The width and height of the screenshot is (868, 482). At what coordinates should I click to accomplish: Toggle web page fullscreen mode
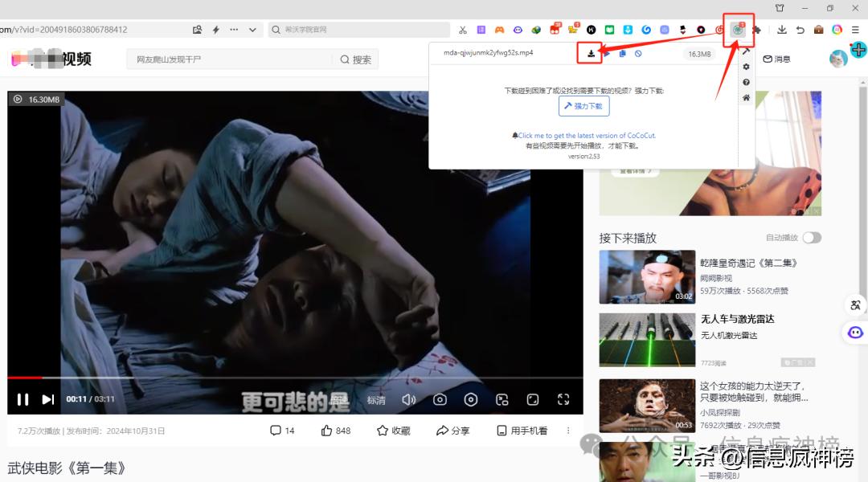click(x=533, y=399)
